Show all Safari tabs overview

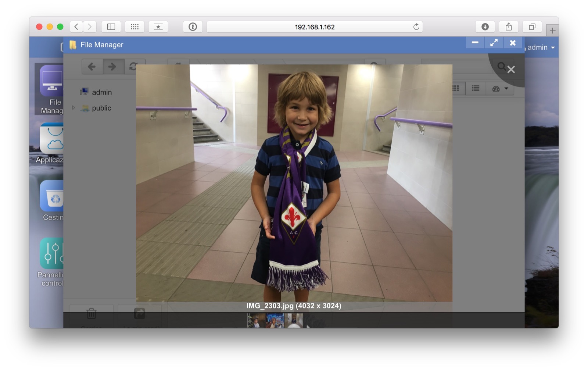tap(532, 27)
